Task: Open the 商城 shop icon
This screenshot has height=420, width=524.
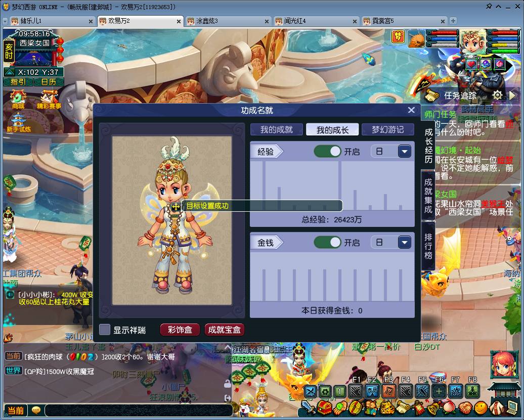Action: click(x=18, y=100)
